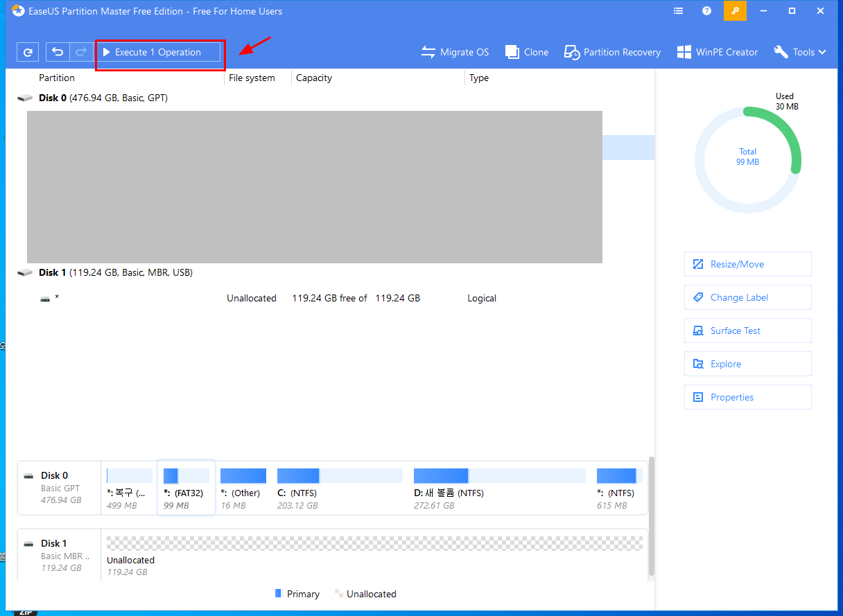
Task: Click the Type column header
Action: [x=479, y=78]
